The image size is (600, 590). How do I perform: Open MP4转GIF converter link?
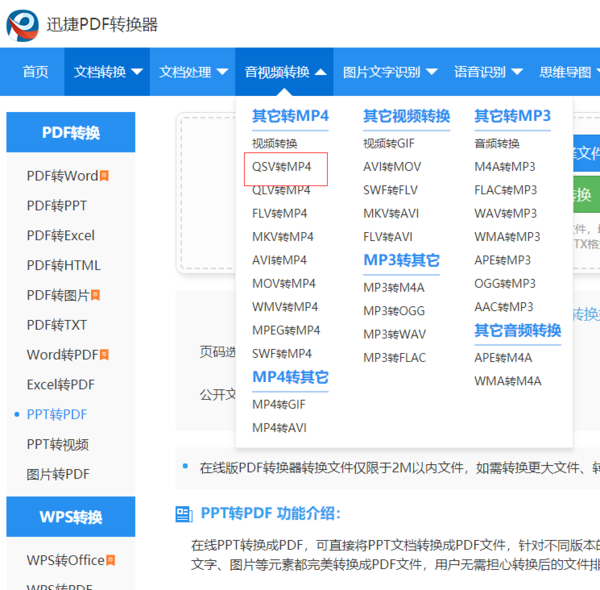tap(279, 404)
